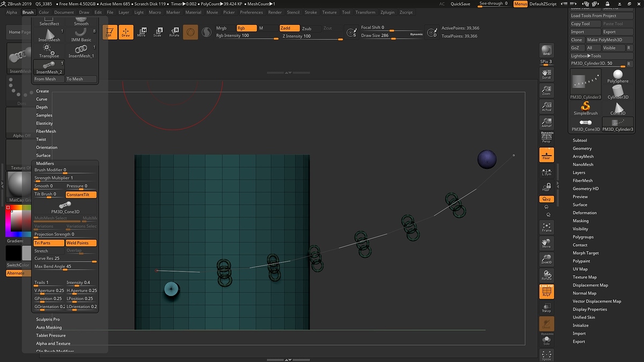Expand the Polygroups subpalette
This screenshot has height=362, width=644.
[583, 237]
